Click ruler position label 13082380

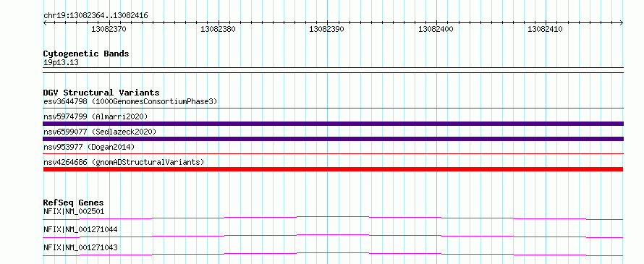tap(218, 29)
